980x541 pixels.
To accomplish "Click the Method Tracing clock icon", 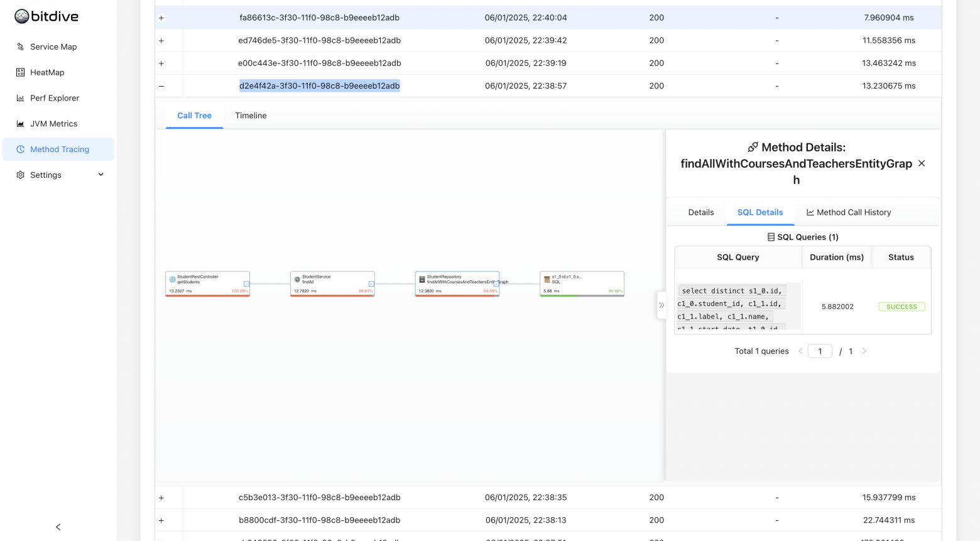I will click(x=20, y=150).
